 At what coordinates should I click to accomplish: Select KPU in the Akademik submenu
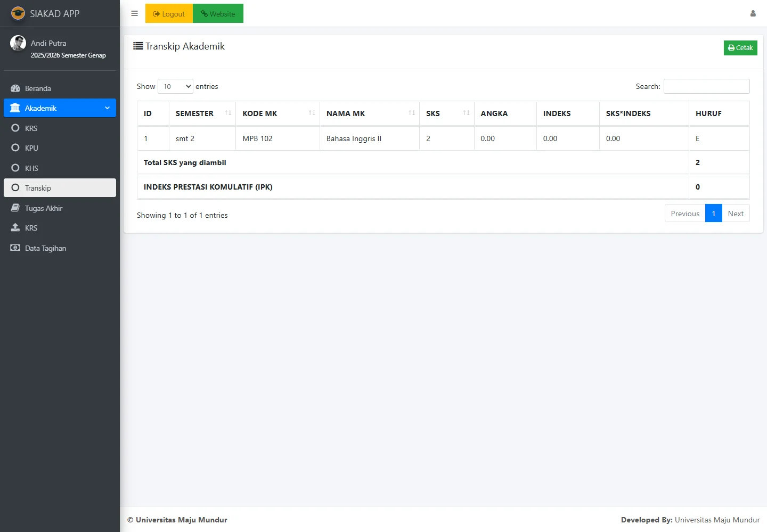coord(31,148)
